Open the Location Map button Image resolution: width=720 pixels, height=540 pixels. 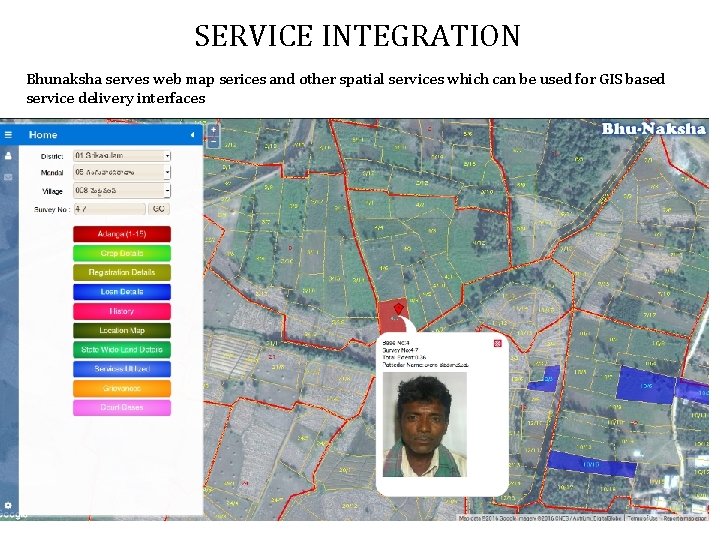coord(122,330)
